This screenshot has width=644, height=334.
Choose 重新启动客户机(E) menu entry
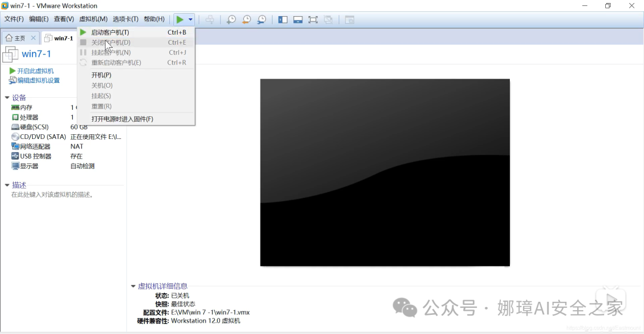click(x=136, y=63)
